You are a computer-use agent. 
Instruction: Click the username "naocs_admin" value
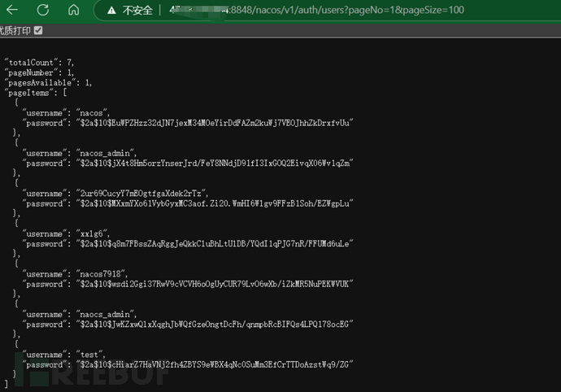(x=106, y=314)
